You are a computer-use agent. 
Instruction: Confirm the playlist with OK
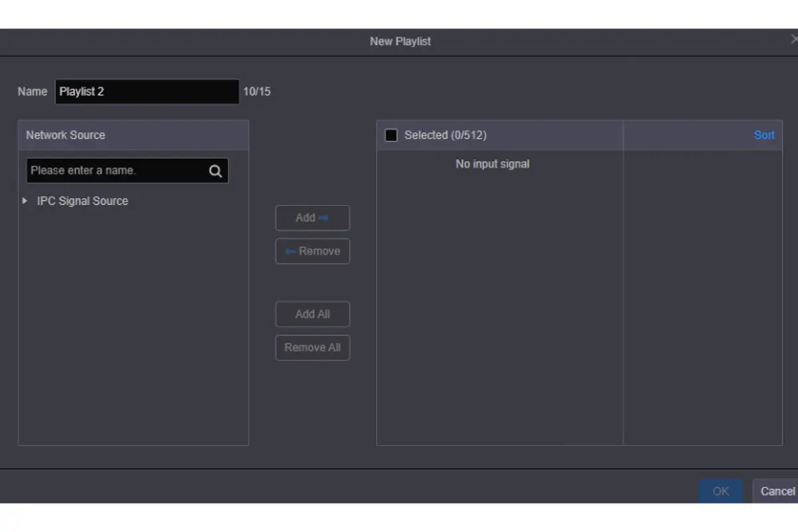click(x=721, y=491)
